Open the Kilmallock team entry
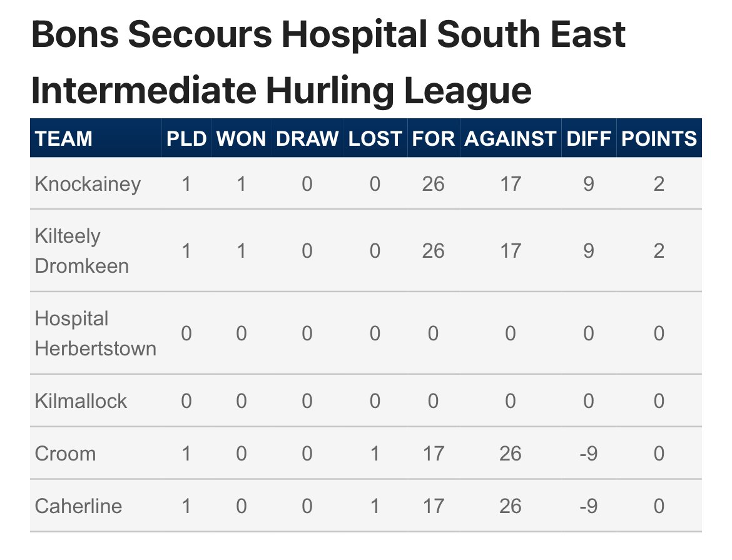Screen dimensions: 732x560 pyautogui.click(x=81, y=400)
